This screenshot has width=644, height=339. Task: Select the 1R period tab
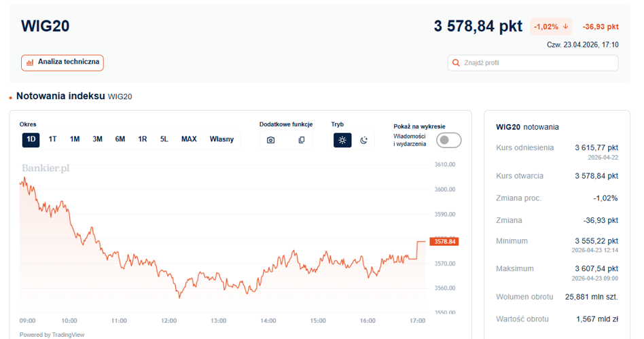143,139
